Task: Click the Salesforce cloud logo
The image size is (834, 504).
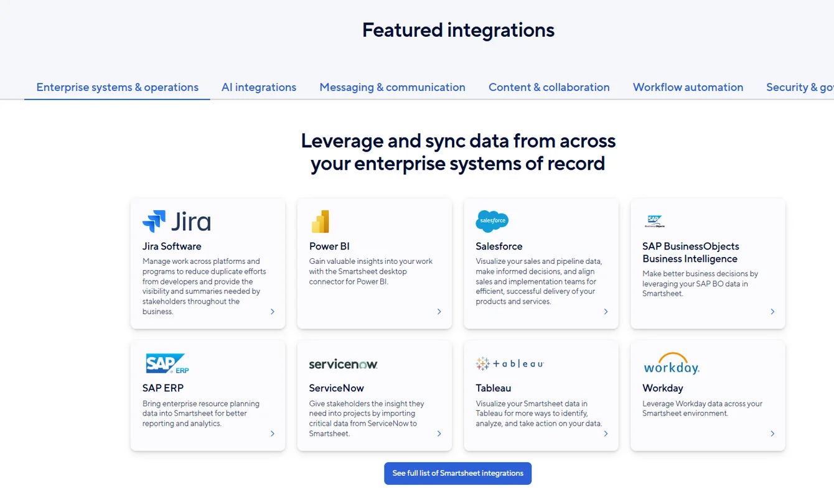Action: coord(492,221)
